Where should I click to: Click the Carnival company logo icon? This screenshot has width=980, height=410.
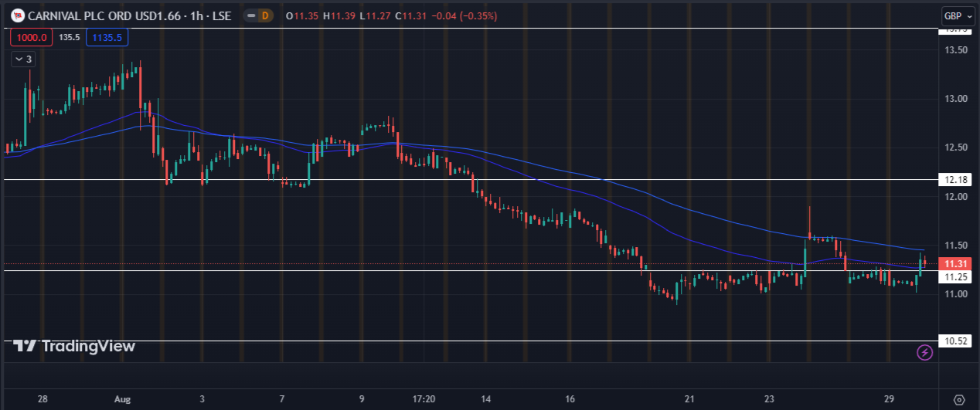(16, 15)
